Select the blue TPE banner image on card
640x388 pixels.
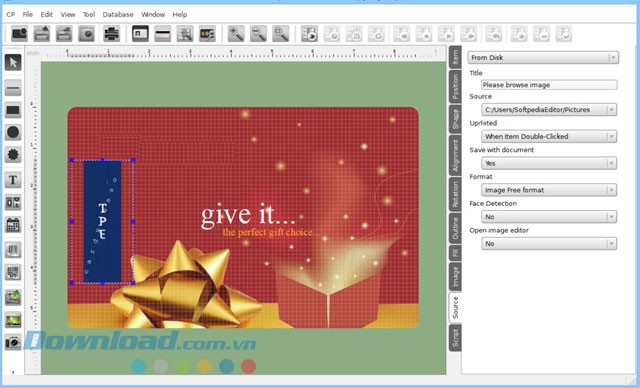(x=102, y=222)
